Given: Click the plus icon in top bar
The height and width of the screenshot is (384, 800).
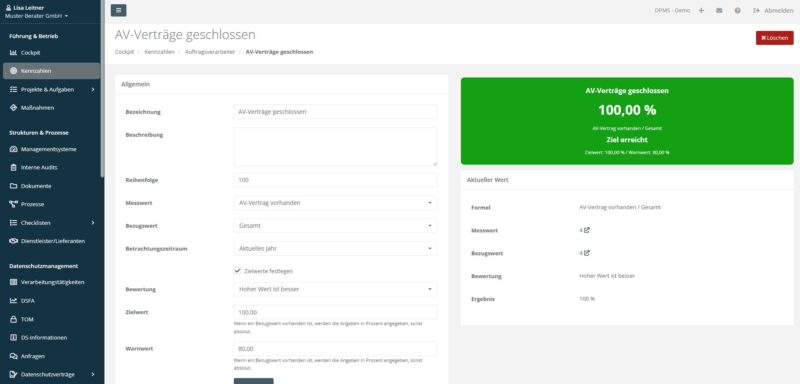Looking at the screenshot, I should (x=702, y=10).
